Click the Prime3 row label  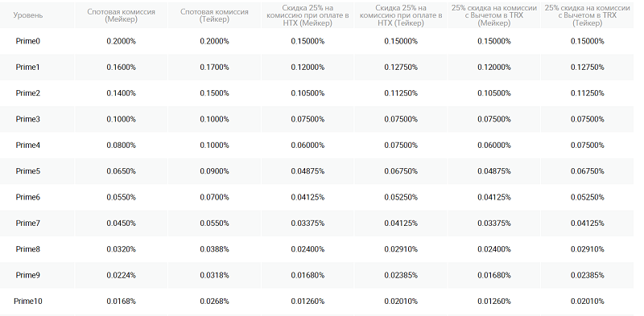pyautogui.click(x=28, y=119)
